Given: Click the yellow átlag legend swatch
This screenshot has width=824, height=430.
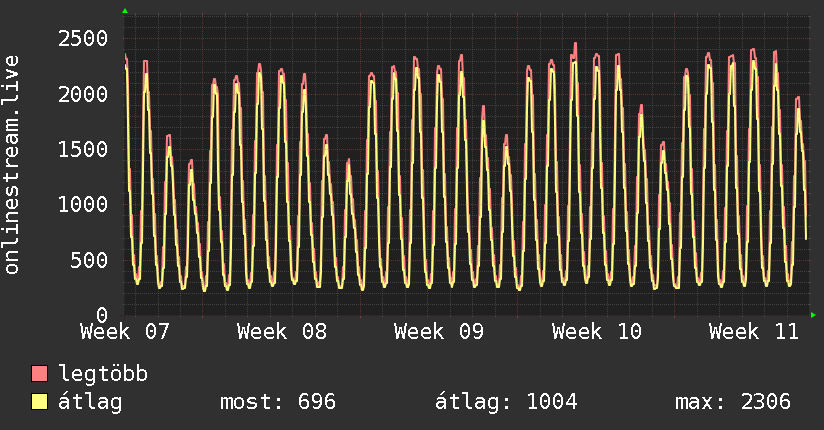Looking at the screenshot, I should pyautogui.click(x=39, y=402).
